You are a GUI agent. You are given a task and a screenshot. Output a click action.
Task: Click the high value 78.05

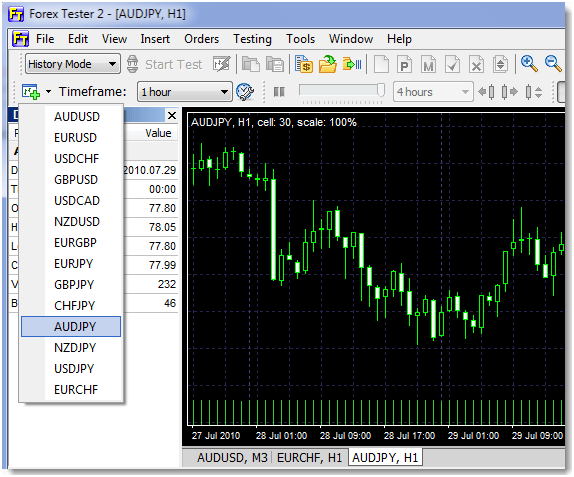point(163,227)
